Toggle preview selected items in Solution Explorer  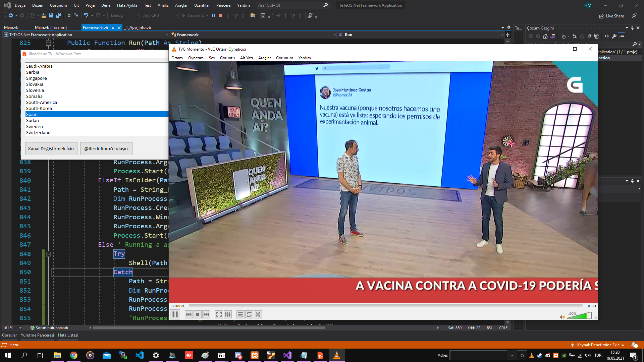click(x=622, y=36)
